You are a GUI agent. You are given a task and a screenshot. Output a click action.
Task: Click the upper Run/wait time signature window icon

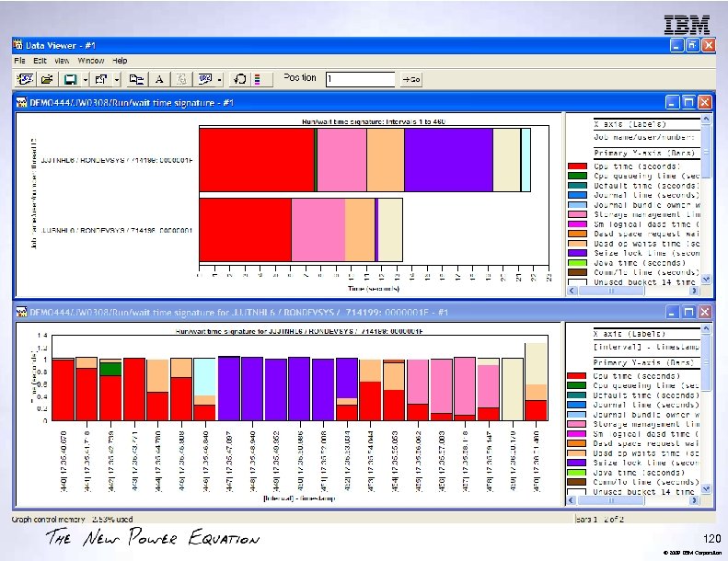(21, 103)
